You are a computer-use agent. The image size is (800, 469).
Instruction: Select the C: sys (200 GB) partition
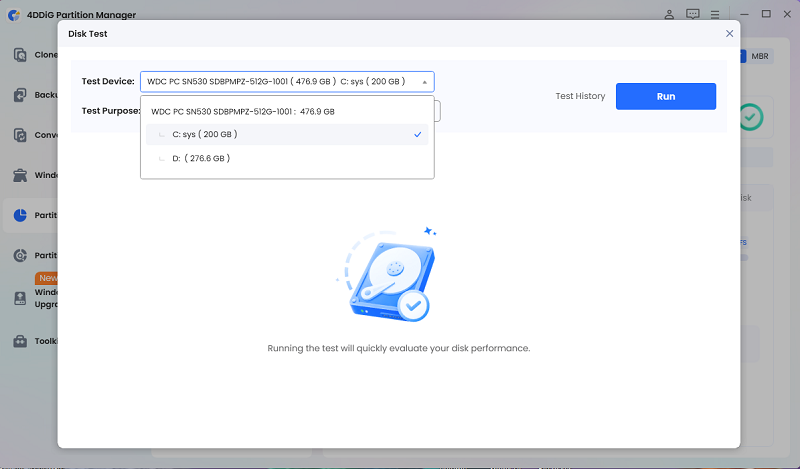coord(287,135)
